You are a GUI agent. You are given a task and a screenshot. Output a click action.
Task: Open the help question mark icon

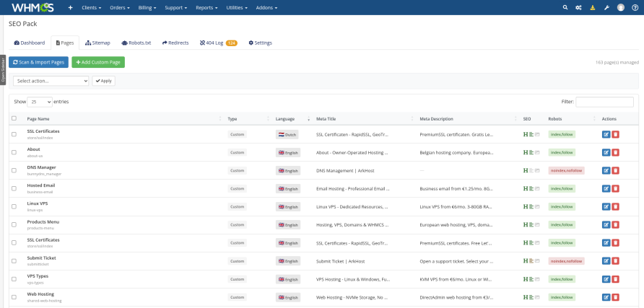635,7
